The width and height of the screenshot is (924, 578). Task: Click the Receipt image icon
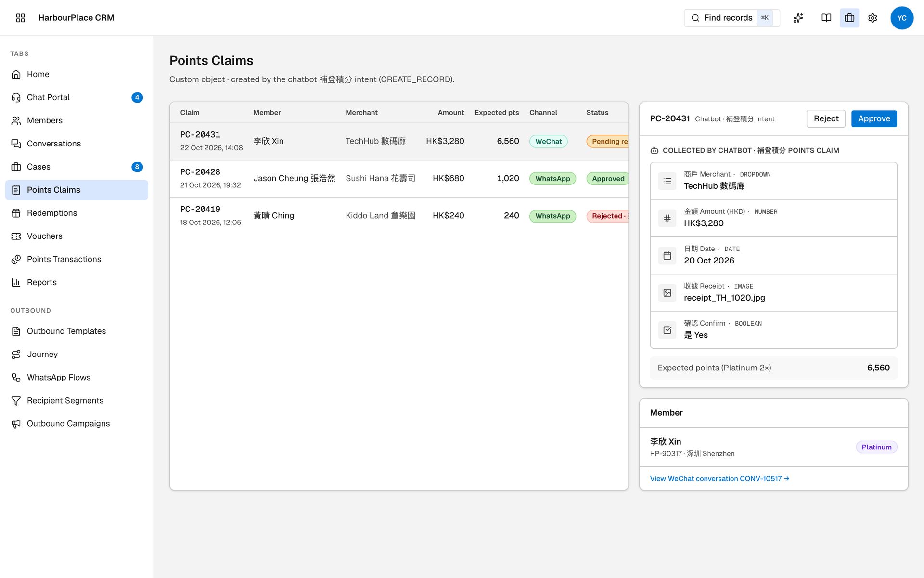(x=667, y=293)
